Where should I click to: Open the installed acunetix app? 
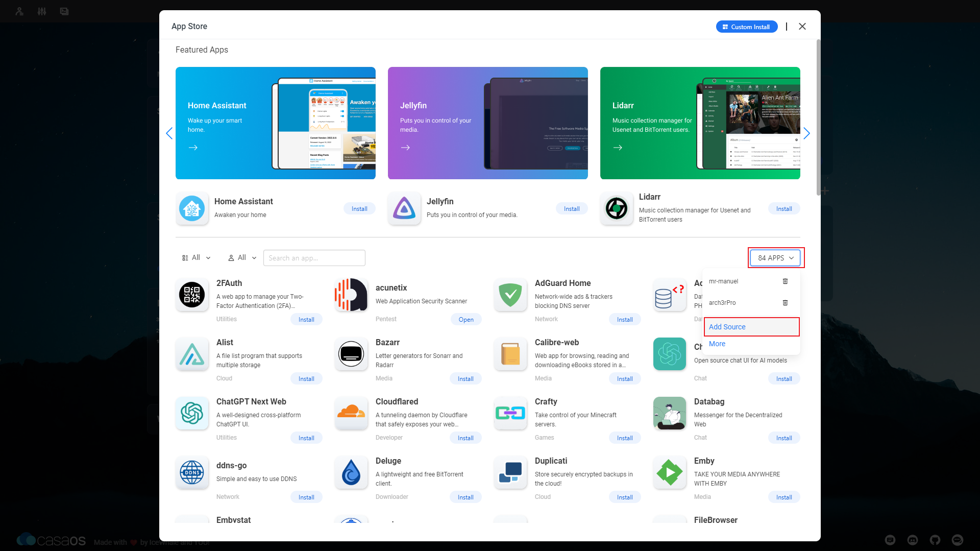click(x=465, y=320)
